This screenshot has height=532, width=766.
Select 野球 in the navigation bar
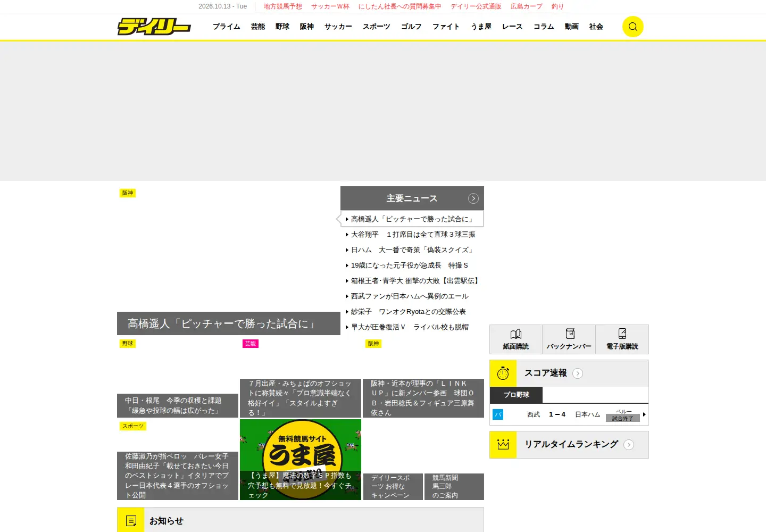click(x=282, y=27)
